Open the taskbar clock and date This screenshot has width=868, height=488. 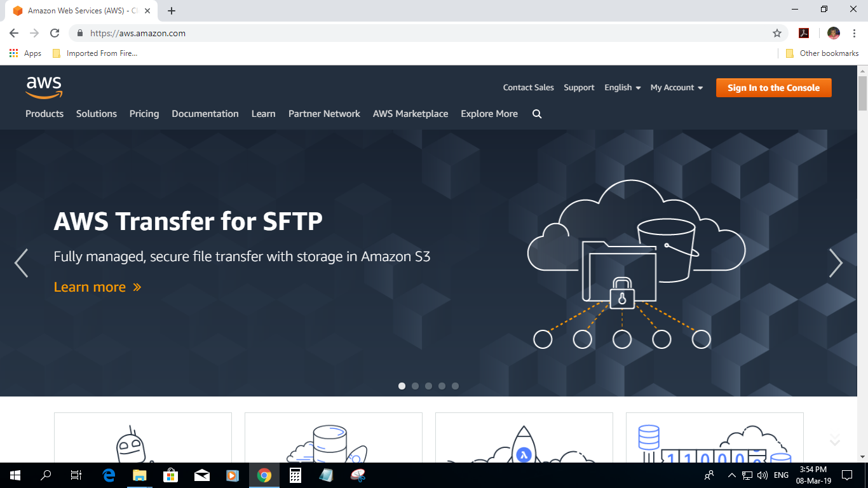tap(813, 475)
